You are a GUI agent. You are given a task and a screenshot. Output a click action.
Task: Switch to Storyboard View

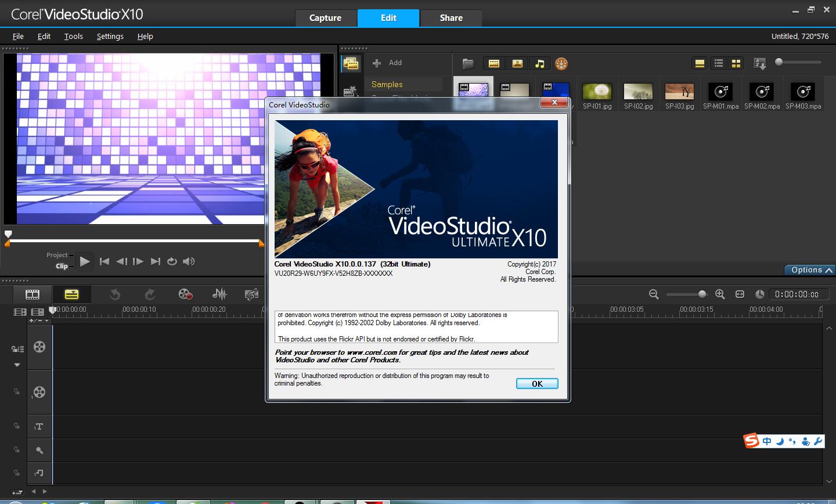[33, 294]
